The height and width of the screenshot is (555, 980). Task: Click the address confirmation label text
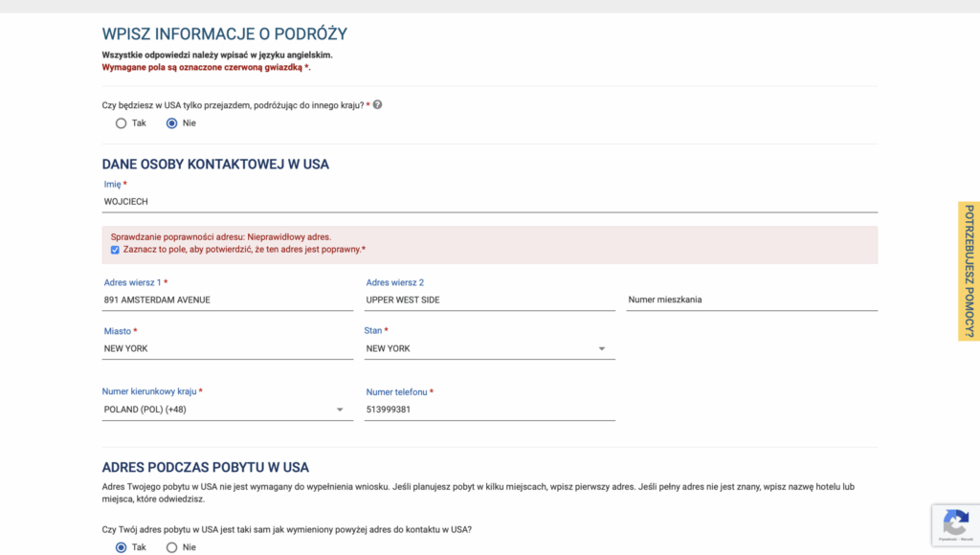[243, 250]
